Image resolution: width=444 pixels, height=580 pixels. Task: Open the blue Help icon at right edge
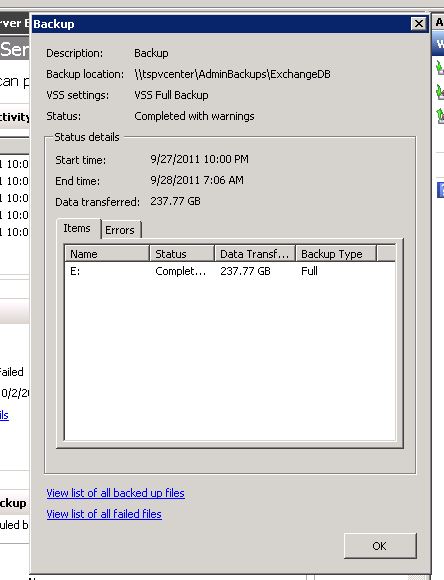[441, 190]
